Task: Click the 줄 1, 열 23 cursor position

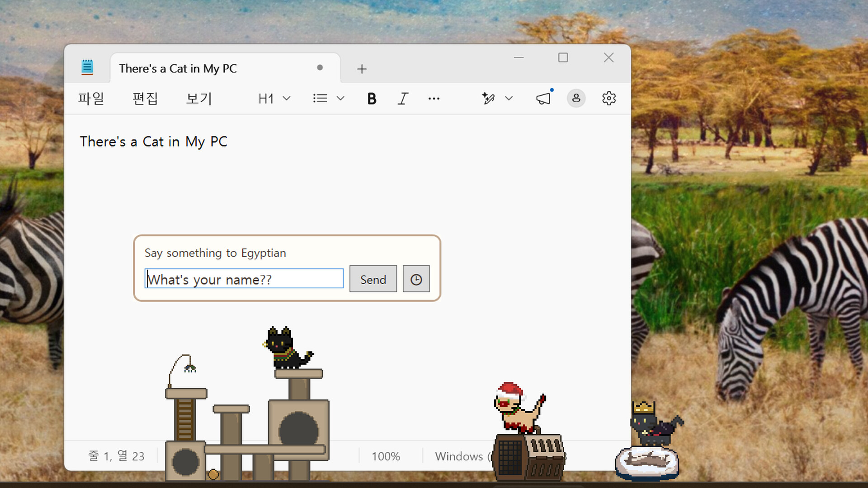Action: [x=116, y=456]
